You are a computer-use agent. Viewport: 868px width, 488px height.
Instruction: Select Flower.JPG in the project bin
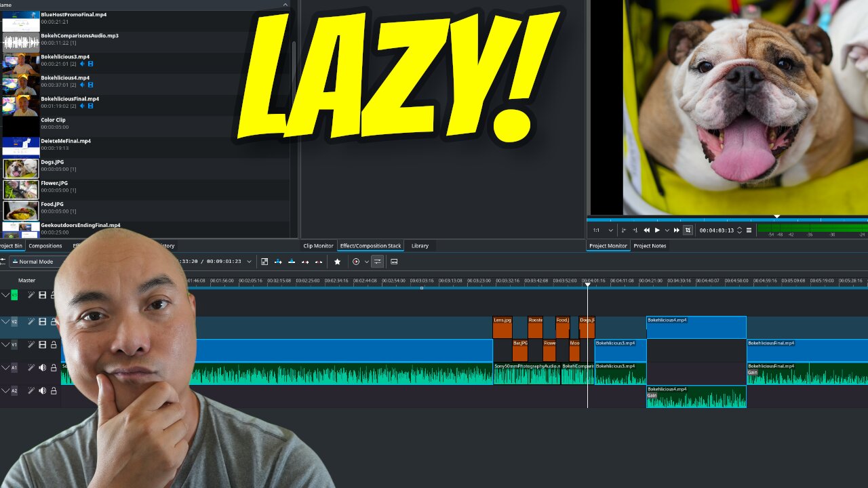click(x=145, y=189)
